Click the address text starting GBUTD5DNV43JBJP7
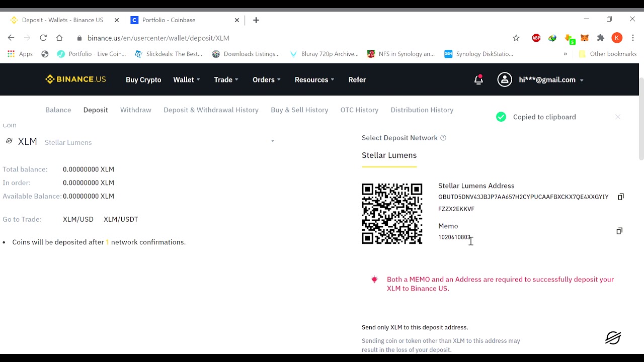This screenshot has height=362, width=644. tap(523, 203)
